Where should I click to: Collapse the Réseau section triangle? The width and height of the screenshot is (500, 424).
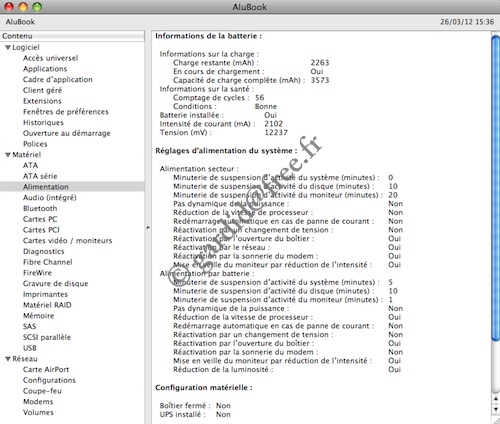pyautogui.click(x=8, y=359)
